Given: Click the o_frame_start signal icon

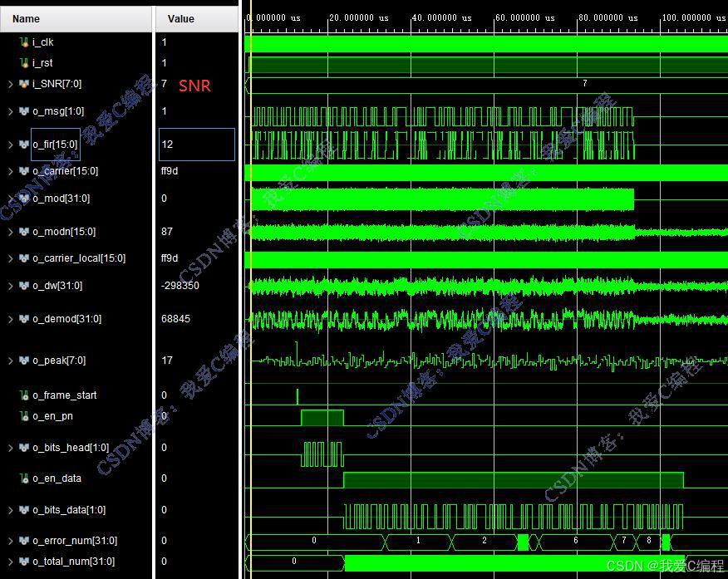Looking at the screenshot, I should [x=24, y=395].
